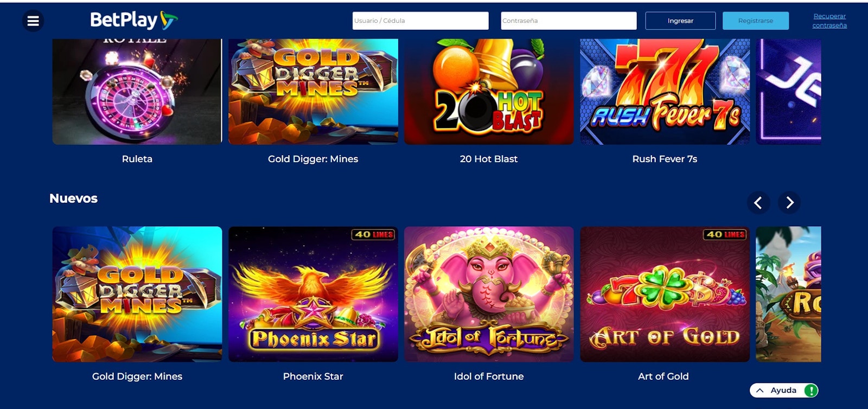The image size is (868, 409).
Task: Open the Idol of Fortune thumbnail
Action: [x=489, y=294]
